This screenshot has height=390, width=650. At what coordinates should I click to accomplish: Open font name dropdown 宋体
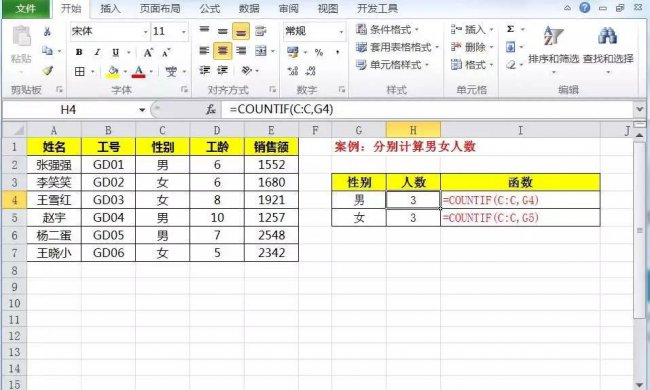[146, 32]
